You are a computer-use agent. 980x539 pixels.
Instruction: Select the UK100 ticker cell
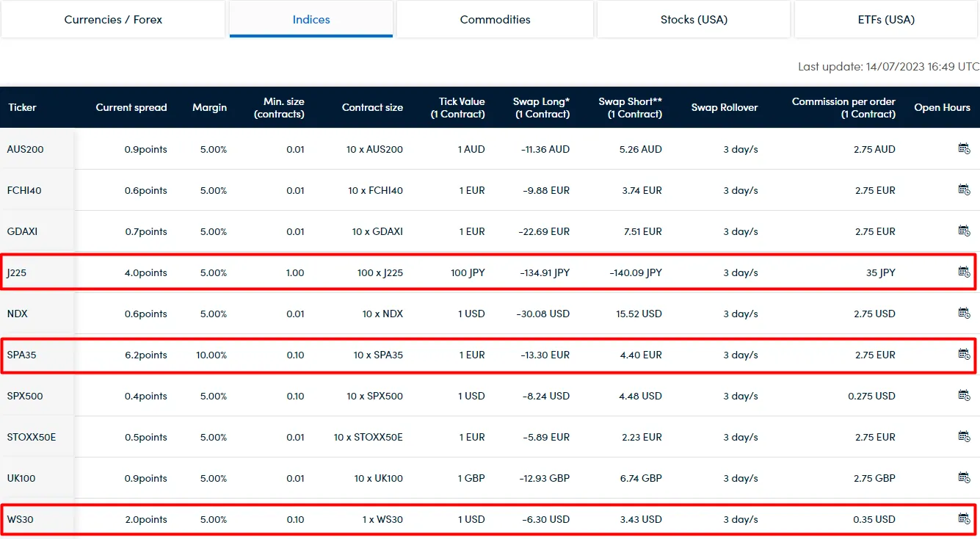point(37,478)
